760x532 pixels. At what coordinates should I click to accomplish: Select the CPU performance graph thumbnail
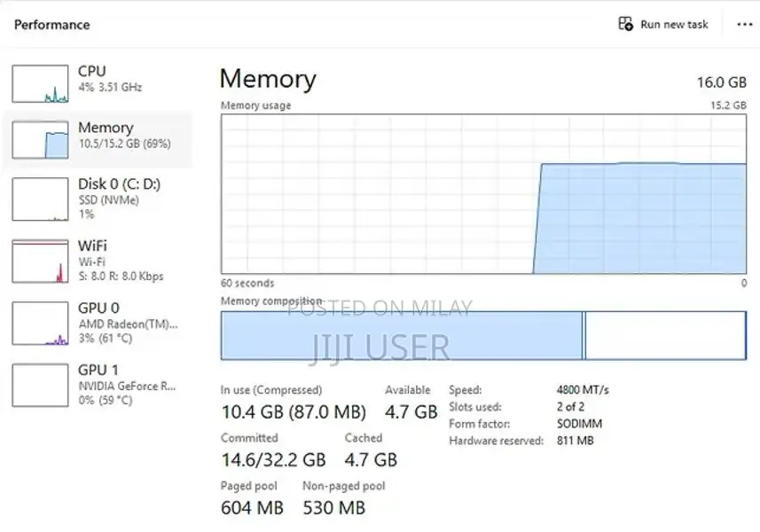coord(40,83)
